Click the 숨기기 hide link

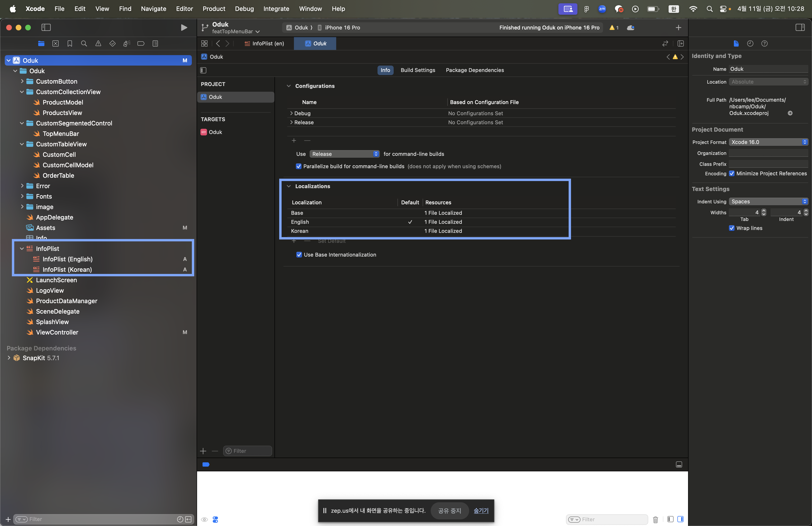pos(481,511)
